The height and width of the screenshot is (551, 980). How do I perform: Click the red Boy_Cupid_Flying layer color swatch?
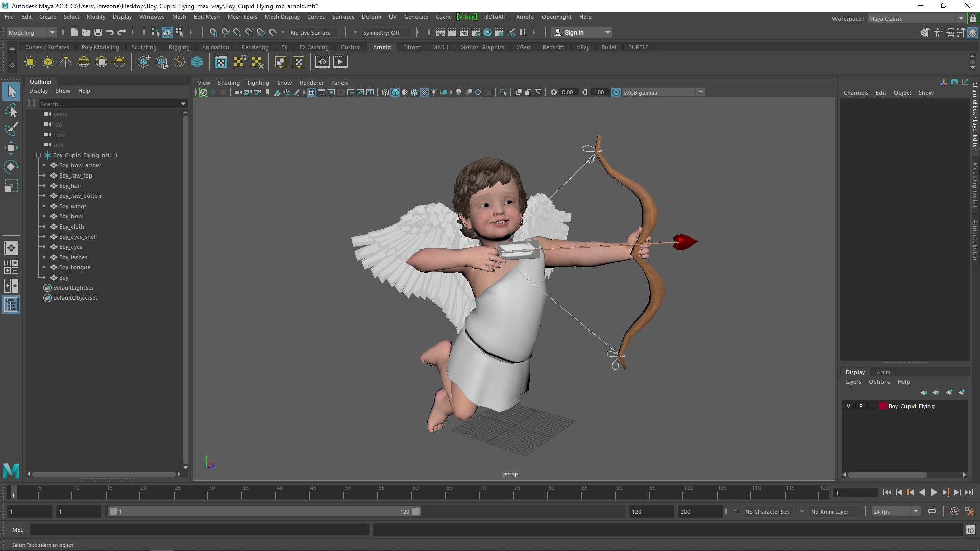(x=883, y=406)
